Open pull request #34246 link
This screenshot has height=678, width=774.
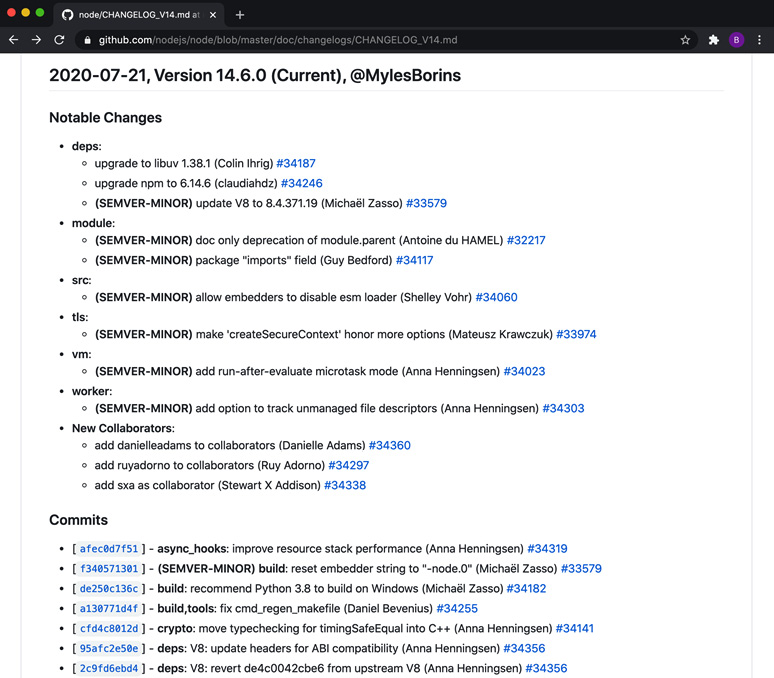pyautogui.click(x=301, y=183)
